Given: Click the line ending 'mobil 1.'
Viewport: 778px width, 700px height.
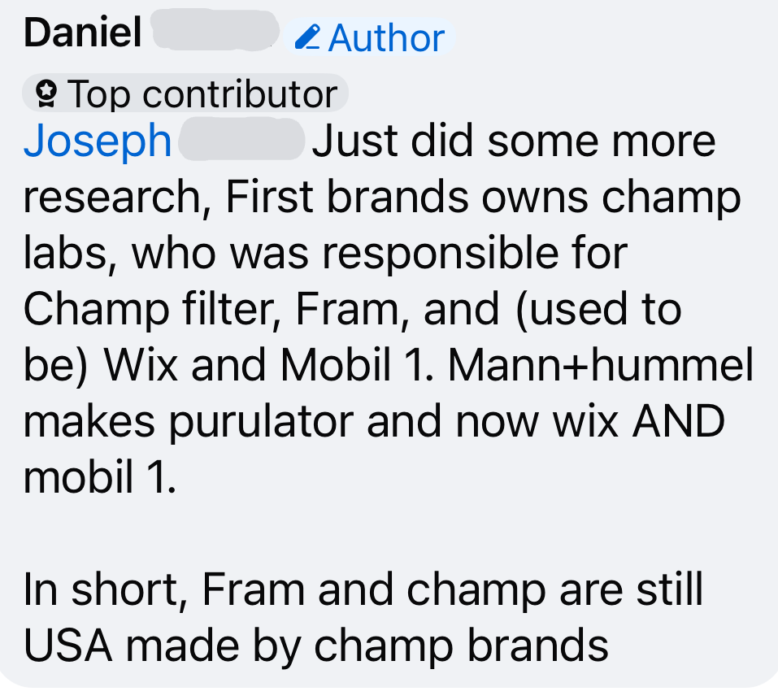Looking at the screenshot, I should [100, 477].
